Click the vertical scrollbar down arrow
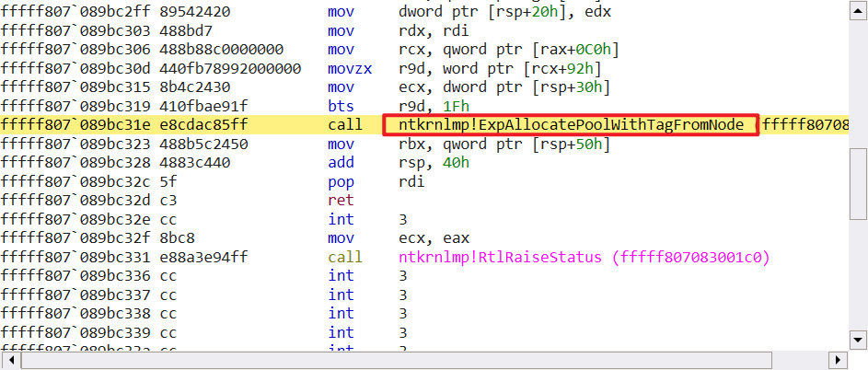This screenshot has width=868, height=370. [x=858, y=340]
